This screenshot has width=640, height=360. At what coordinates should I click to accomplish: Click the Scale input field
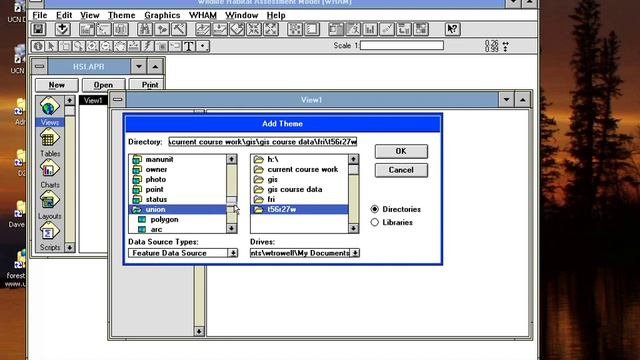[402, 45]
